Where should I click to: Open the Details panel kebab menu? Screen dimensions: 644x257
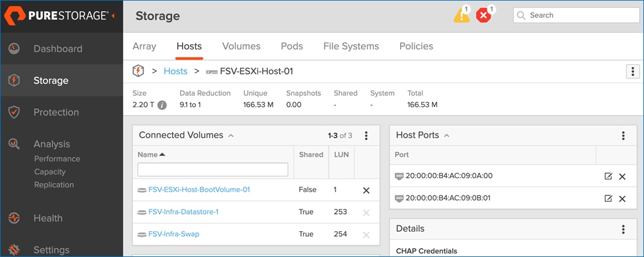(623, 229)
